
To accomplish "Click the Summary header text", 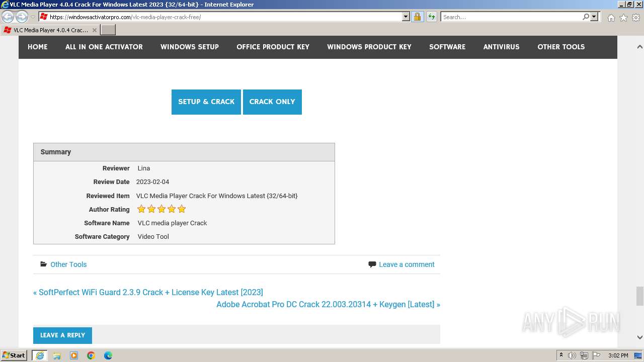I will [56, 152].
